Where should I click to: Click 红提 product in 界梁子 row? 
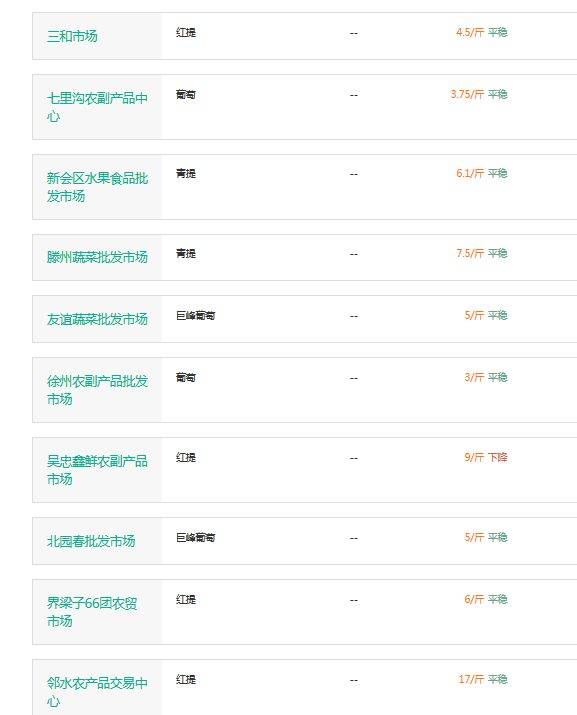[x=186, y=600]
